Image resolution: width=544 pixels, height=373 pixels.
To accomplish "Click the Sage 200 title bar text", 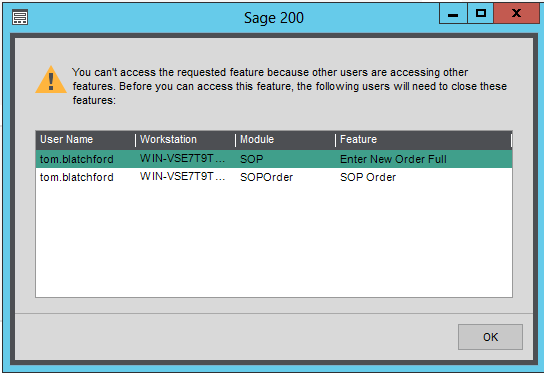I will 274,18.
